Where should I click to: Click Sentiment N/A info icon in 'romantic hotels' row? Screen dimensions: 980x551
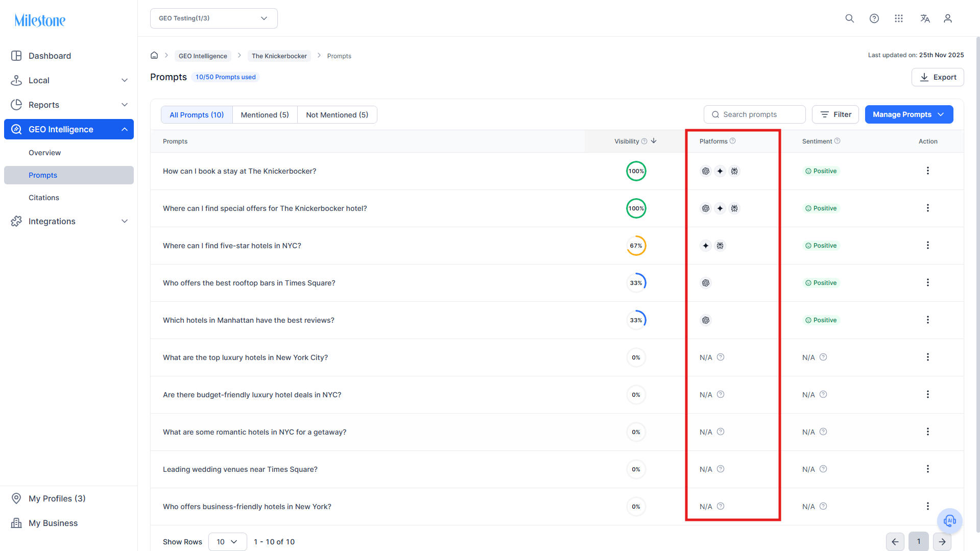(823, 432)
